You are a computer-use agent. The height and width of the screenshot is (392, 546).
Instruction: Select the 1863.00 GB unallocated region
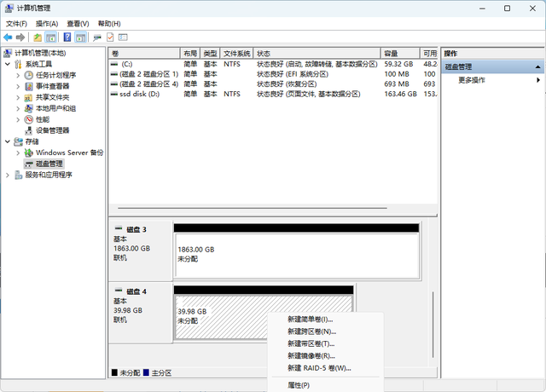pyautogui.click(x=297, y=256)
